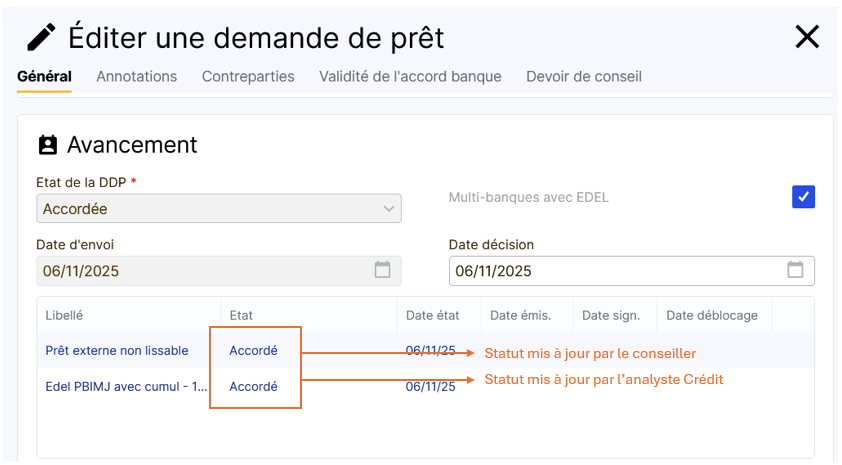Select the Général tab
The width and height of the screenshot is (842, 465).
click(44, 76)
